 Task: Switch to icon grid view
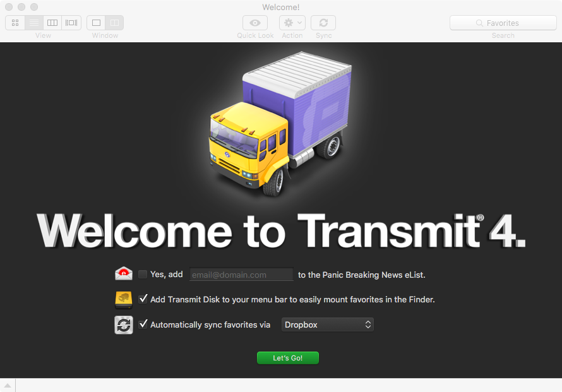click(15, 23)
